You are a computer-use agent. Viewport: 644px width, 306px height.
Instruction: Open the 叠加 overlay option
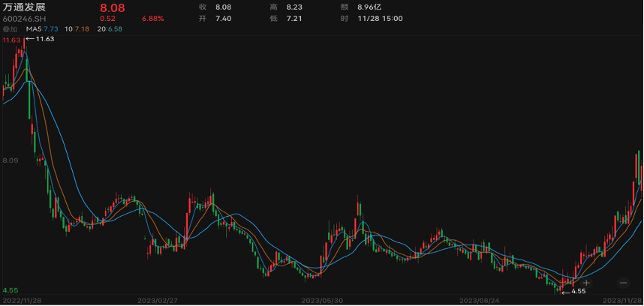click(10, 28)
